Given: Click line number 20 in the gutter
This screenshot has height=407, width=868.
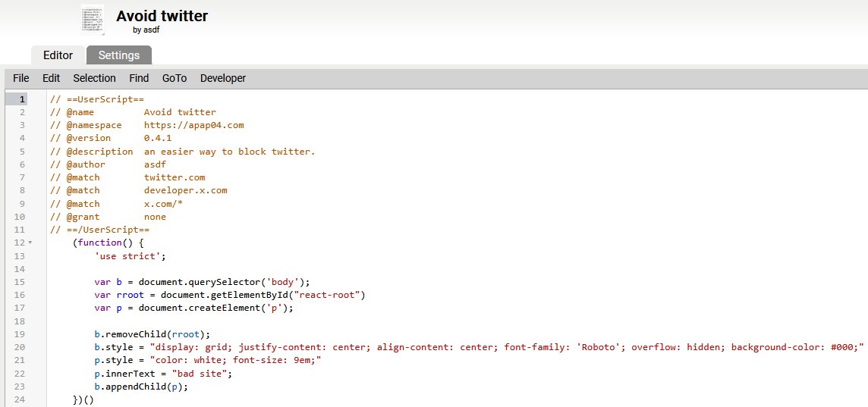Looking at the screenshot, I should [20, 347].
